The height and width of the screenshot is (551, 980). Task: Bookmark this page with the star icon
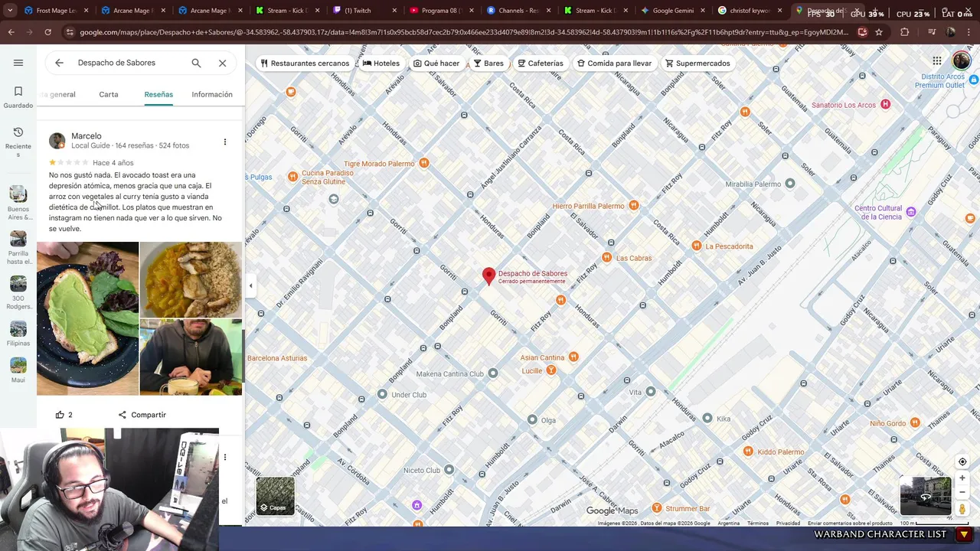tap(879, 32)
